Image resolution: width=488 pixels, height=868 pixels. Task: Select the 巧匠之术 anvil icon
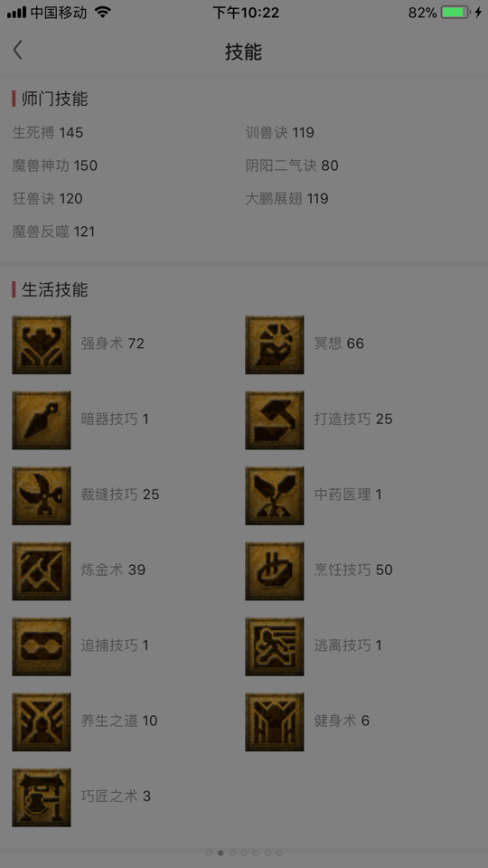point(42,797)
